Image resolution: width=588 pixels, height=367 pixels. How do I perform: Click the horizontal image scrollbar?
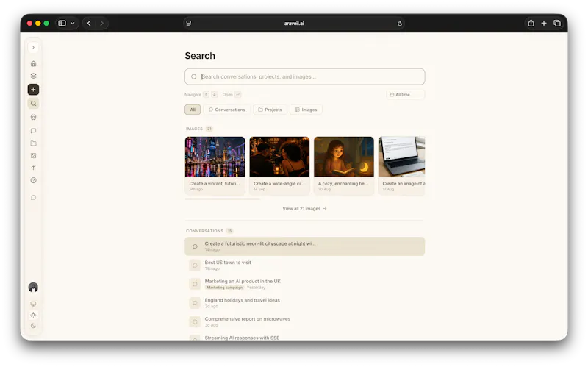[223, 199]
